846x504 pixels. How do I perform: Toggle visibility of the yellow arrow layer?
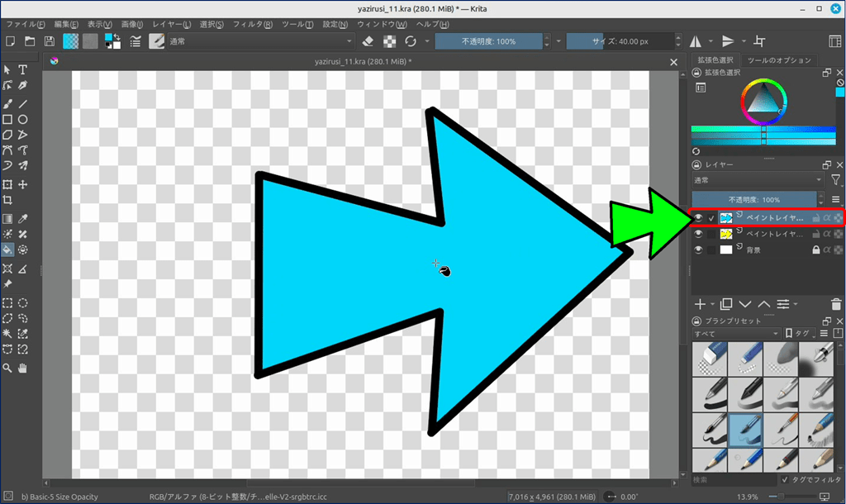(x=698, y=234)
